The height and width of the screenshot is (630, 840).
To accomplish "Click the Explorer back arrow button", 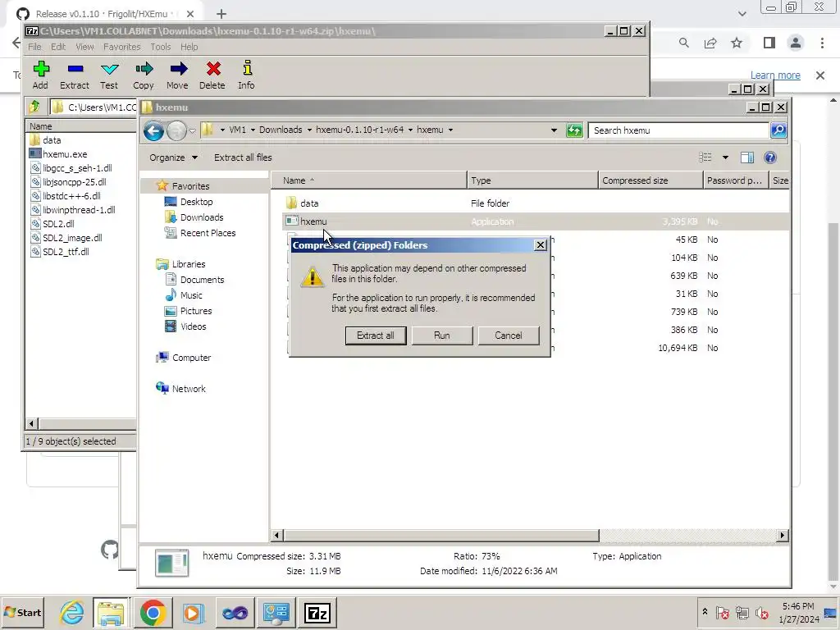I will coord(153,130).
